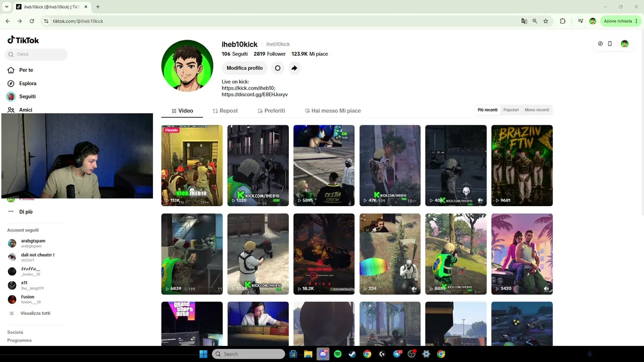Open the Programma footer section
This screenshot has width=644, height=362.
point(19,340)
